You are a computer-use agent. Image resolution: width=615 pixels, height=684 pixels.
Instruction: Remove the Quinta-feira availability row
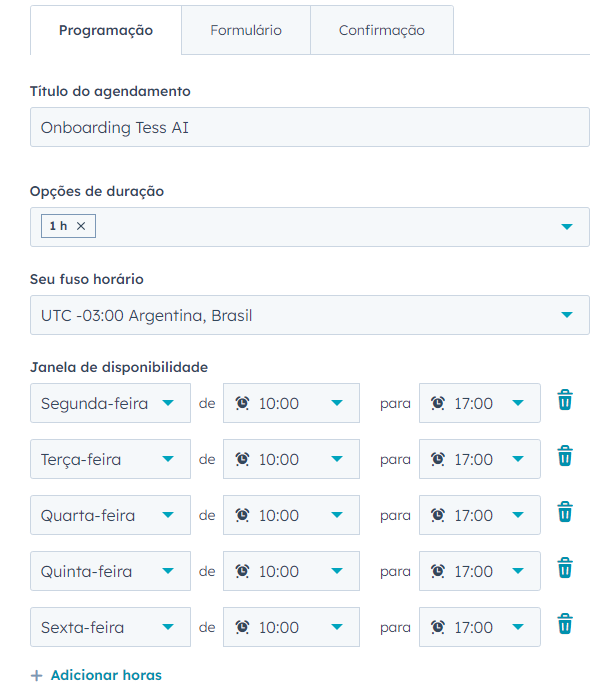(565, 569)
